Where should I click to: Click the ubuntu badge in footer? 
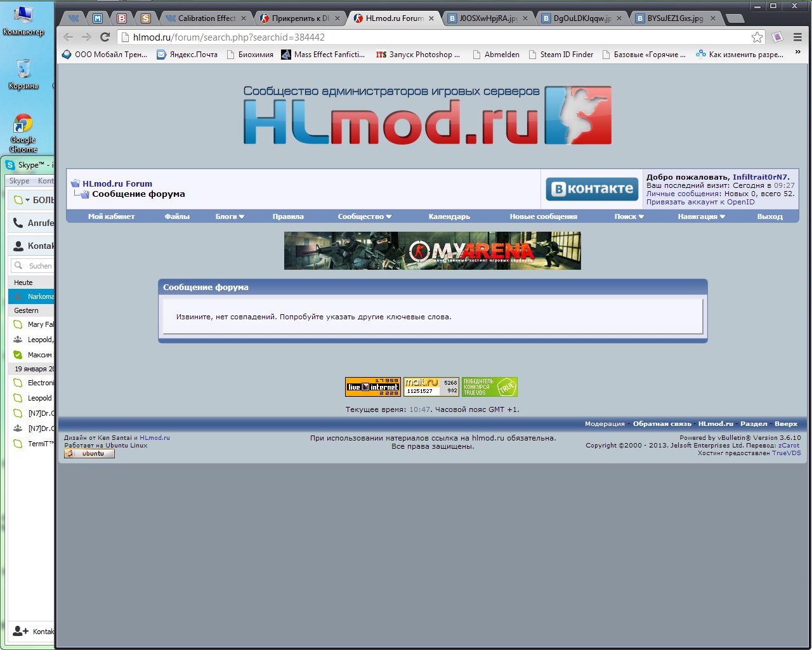89,454
